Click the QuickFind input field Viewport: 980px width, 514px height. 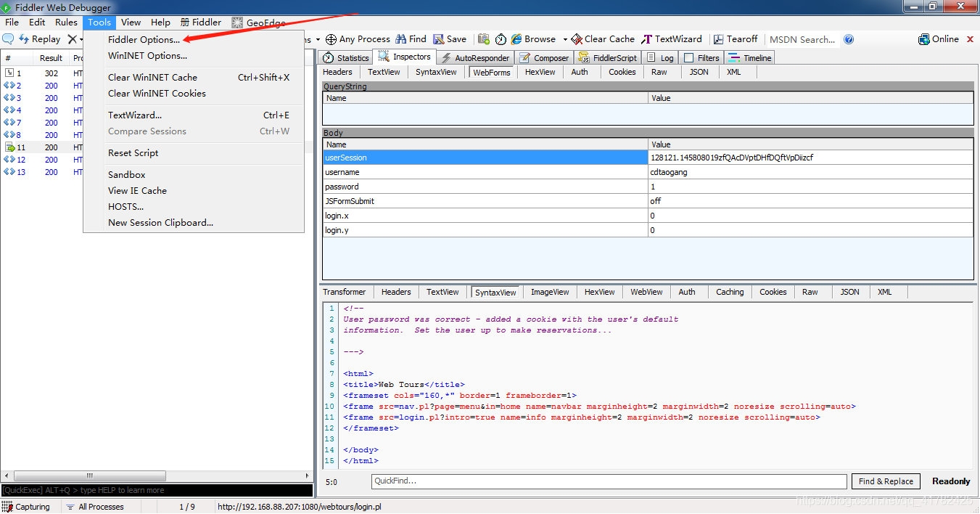coord(609,481)
